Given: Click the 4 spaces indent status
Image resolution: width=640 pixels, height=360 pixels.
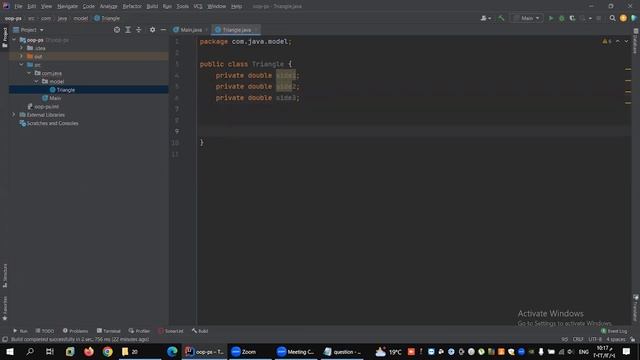Looking at the screenshot, I should 616,339.
